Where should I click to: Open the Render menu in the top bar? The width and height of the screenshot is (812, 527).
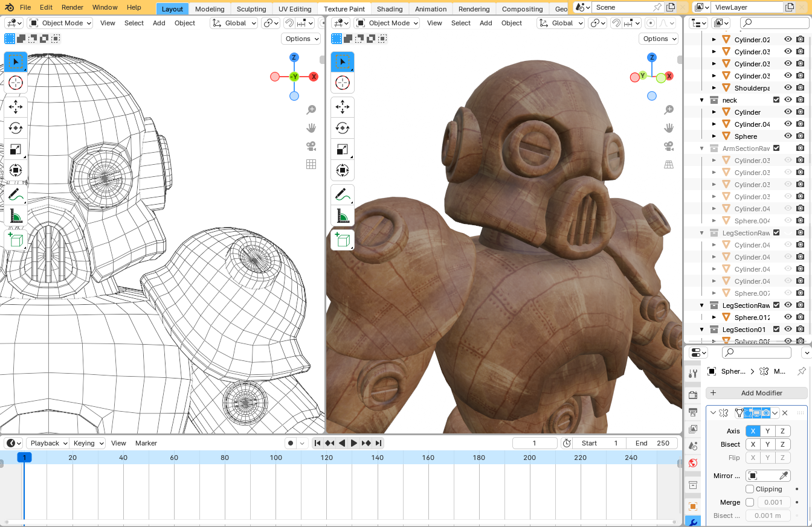tap(72, 7)
